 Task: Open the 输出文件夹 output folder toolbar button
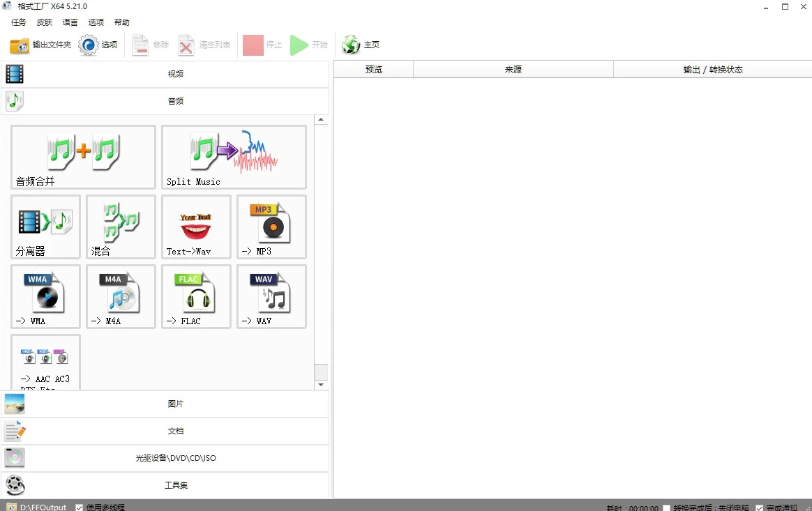point(40,45)
